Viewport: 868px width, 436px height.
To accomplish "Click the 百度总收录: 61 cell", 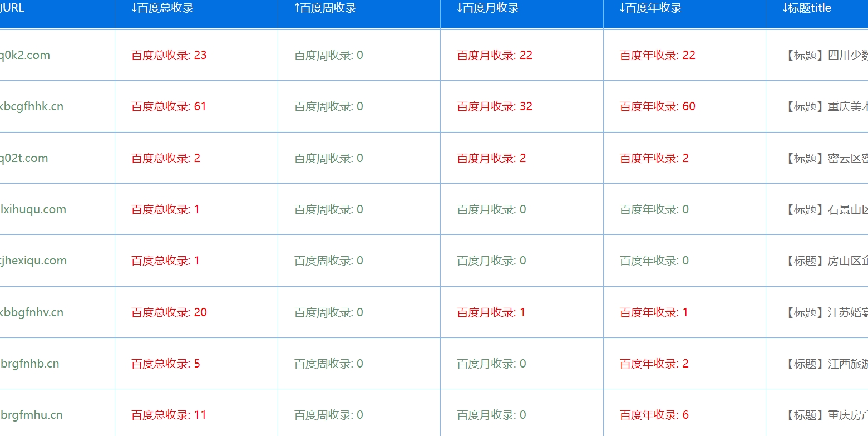I will pos(169,106).
